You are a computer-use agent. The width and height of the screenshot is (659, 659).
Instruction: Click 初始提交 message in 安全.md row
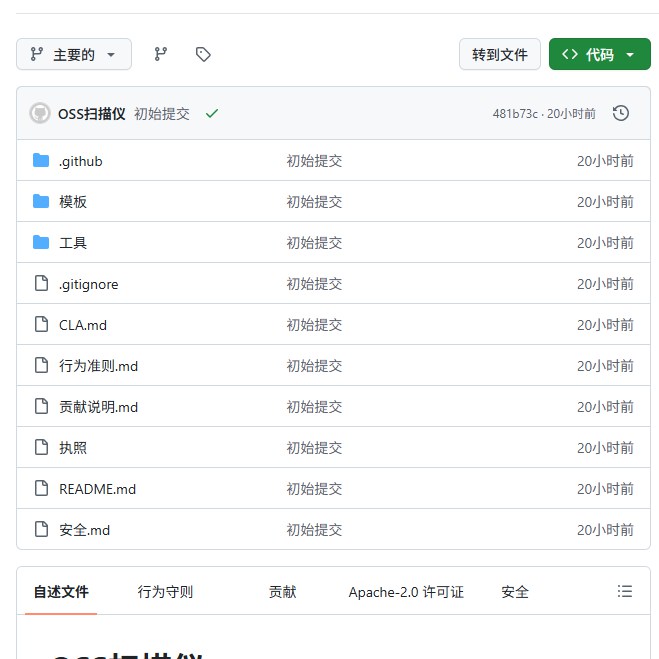(x=314, y=530)
